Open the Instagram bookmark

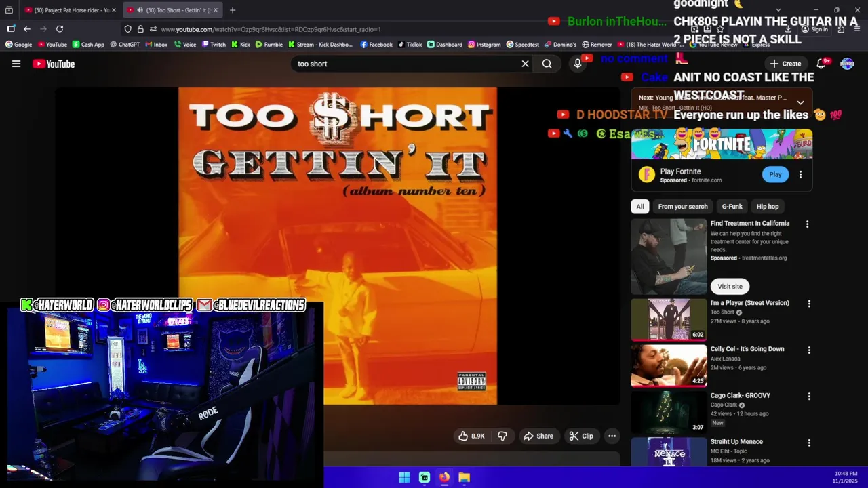tap(484, 45)
